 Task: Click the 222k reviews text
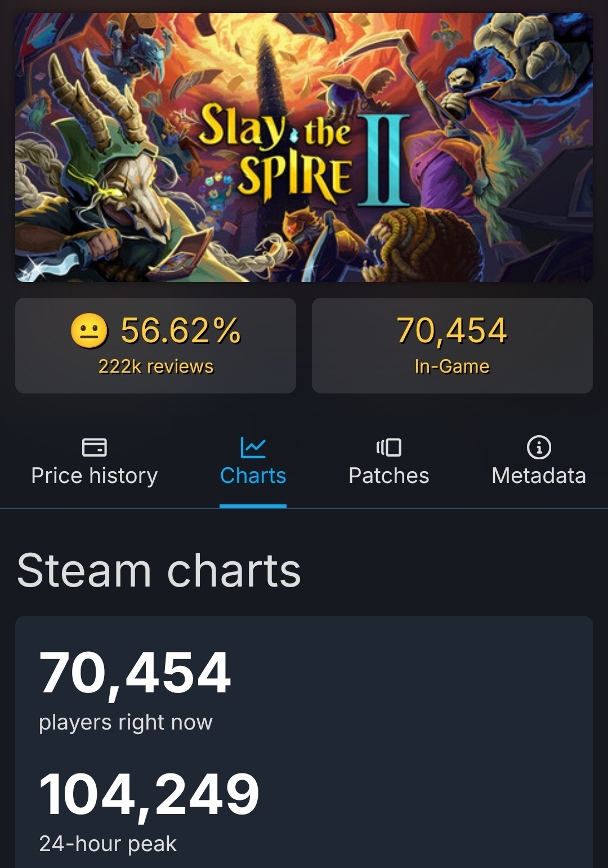(x=156, y=366)
